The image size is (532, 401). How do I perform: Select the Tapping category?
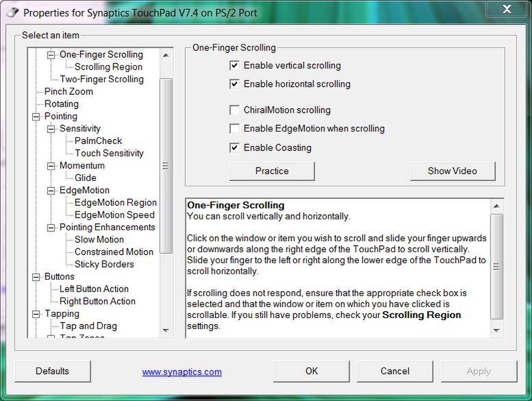62,313
